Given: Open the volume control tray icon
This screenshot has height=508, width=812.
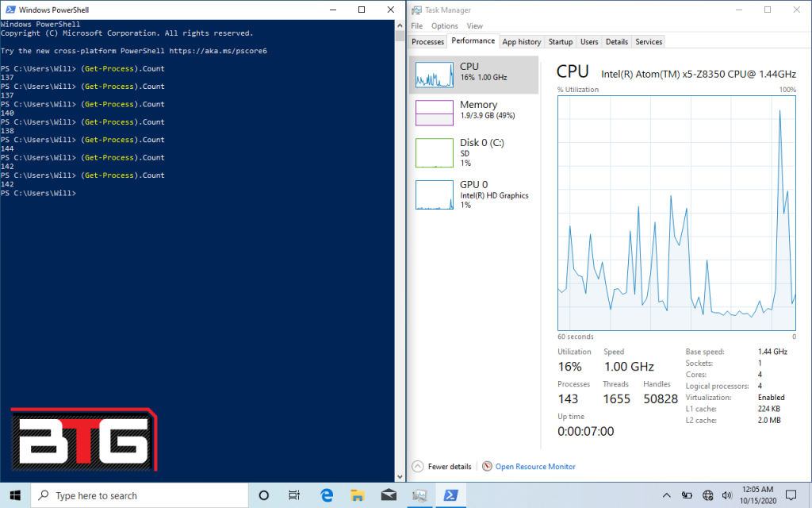Looking at the screenshot, I should pyautogui.click(x=726, y=495).
